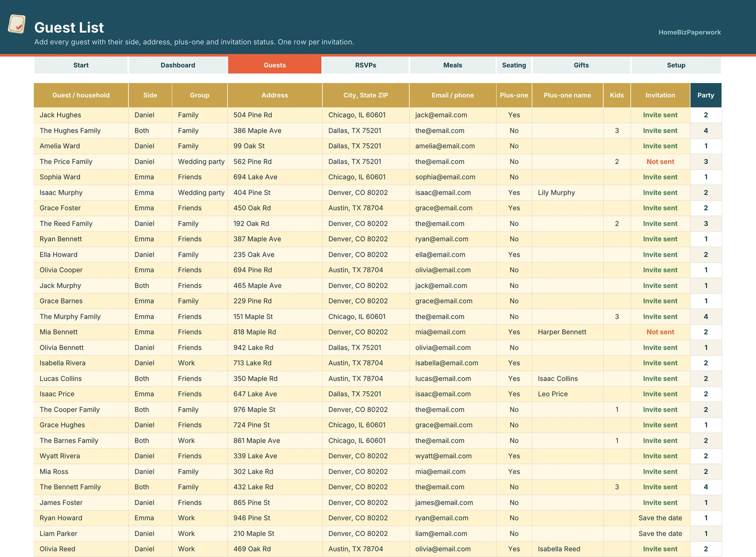Select the james@email.com cell
756x557 pixels.
pos(453,503)
